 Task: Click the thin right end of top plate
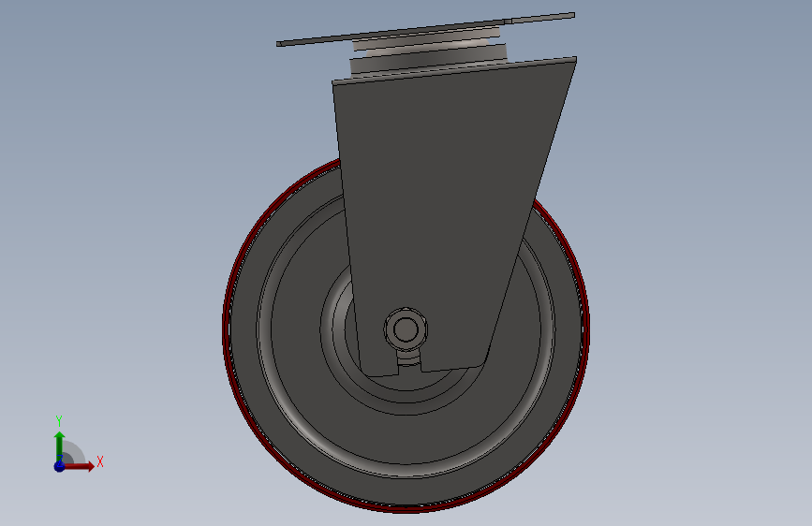pos(542,18)
